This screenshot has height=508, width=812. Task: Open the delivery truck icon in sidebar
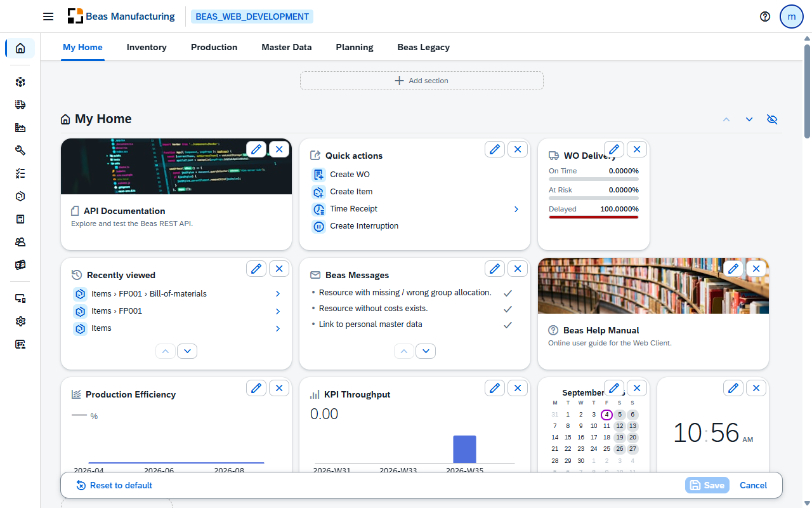[x=20, y=105]
